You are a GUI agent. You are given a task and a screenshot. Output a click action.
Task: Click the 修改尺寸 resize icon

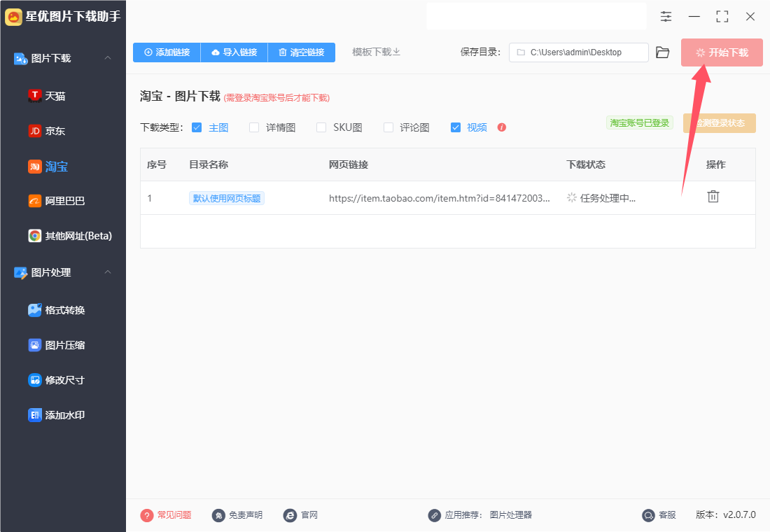pyautogui.click(x=35, y=379)
